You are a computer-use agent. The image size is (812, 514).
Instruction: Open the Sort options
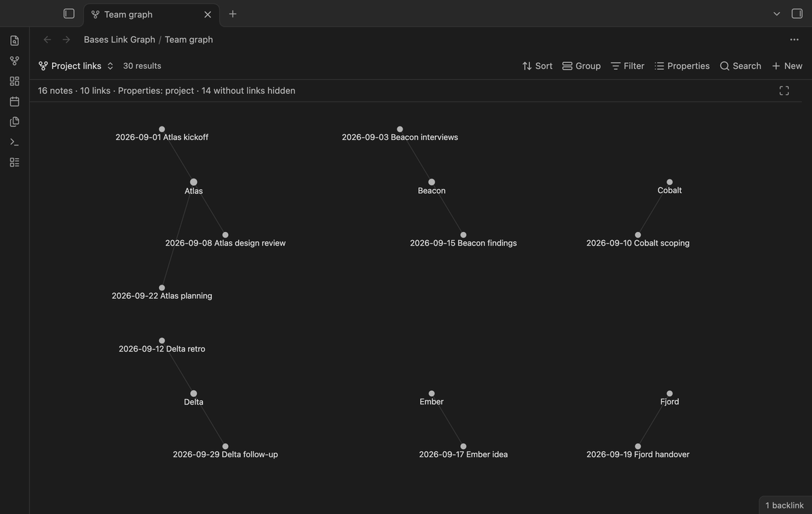pos(537,66)
